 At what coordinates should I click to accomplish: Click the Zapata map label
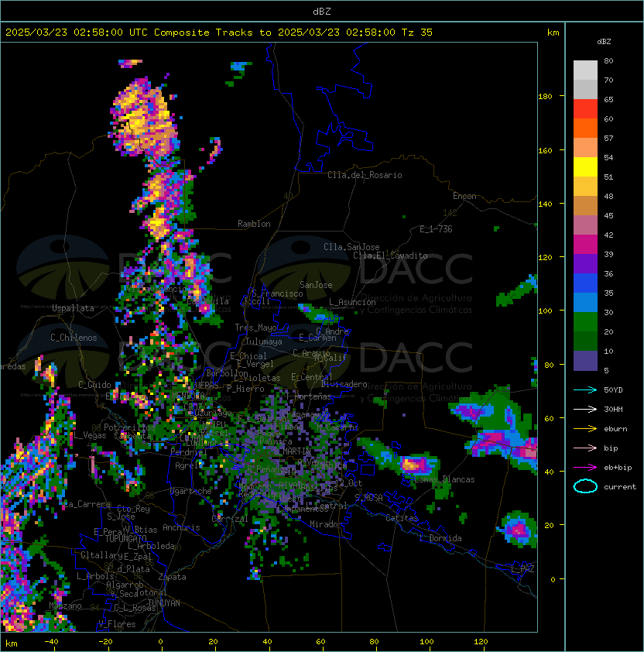point(172,577)
